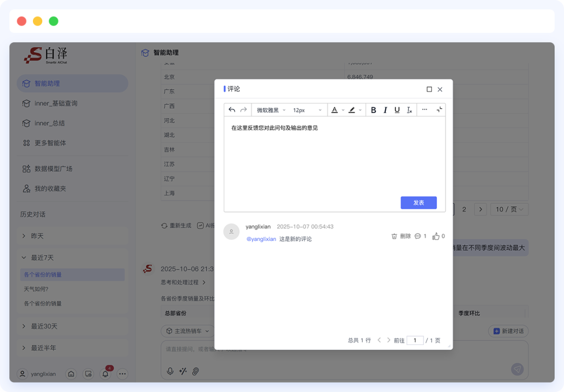Click the microphone icon below the question box
This screenshot has height=392, width=564.
point(170,370)
